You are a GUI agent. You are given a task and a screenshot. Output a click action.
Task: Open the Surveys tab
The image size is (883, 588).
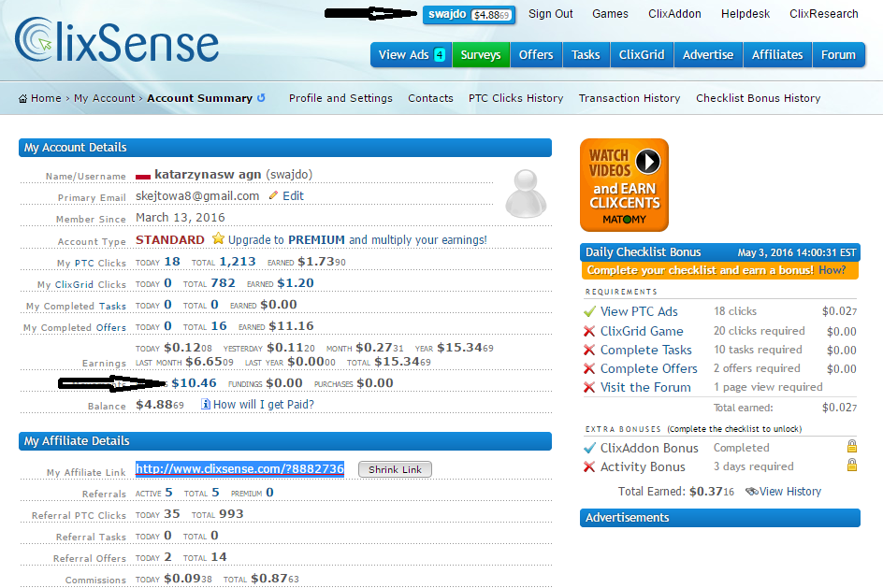pyautogui.click(x=481, y=55)
